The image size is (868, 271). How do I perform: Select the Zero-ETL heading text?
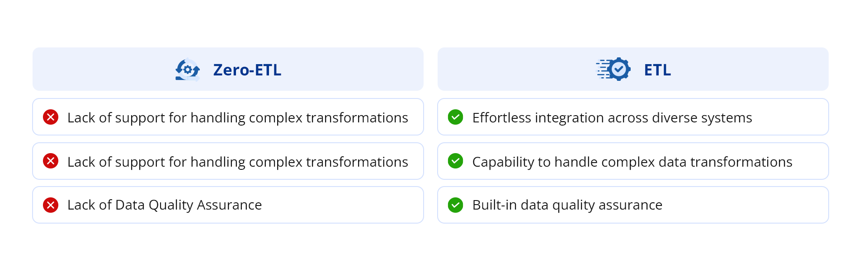[x=247, y=70]
